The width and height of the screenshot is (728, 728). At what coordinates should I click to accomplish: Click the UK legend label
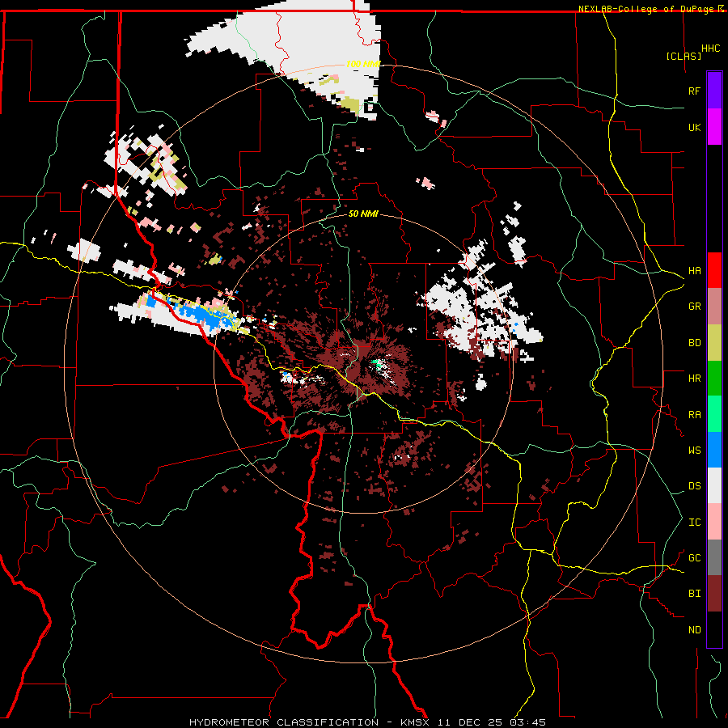click(694, 127)
